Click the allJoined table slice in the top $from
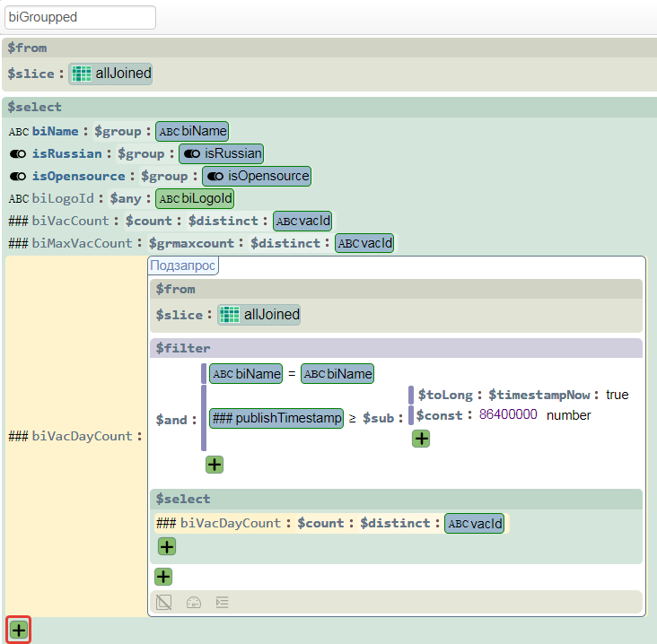 (110, 74)
